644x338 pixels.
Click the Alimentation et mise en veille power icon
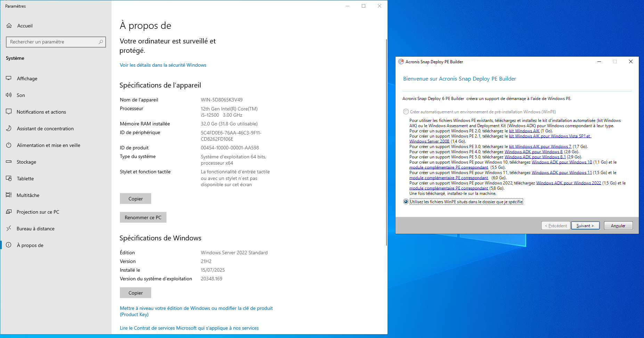(x=9, y=145)
